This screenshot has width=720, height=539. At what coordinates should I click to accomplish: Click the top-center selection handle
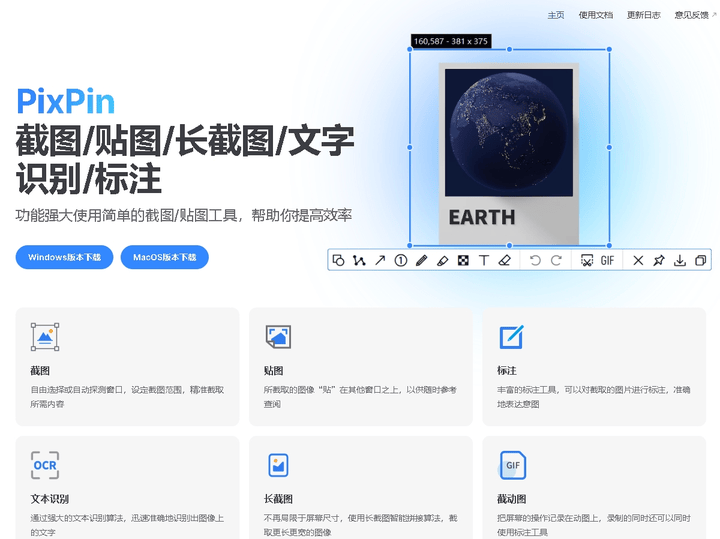[509, 49]
